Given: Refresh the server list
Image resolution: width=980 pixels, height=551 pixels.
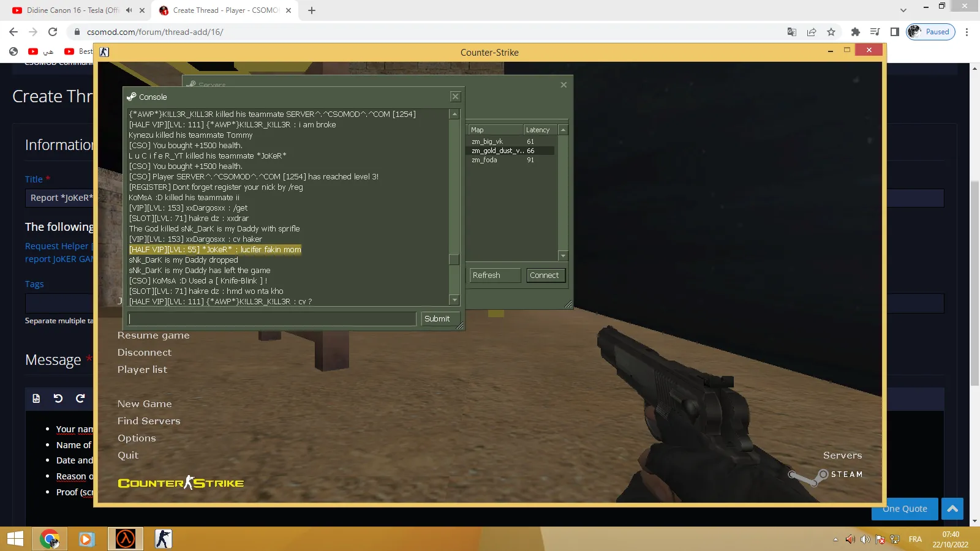Looking at the screenshot, I should (495, 275).
